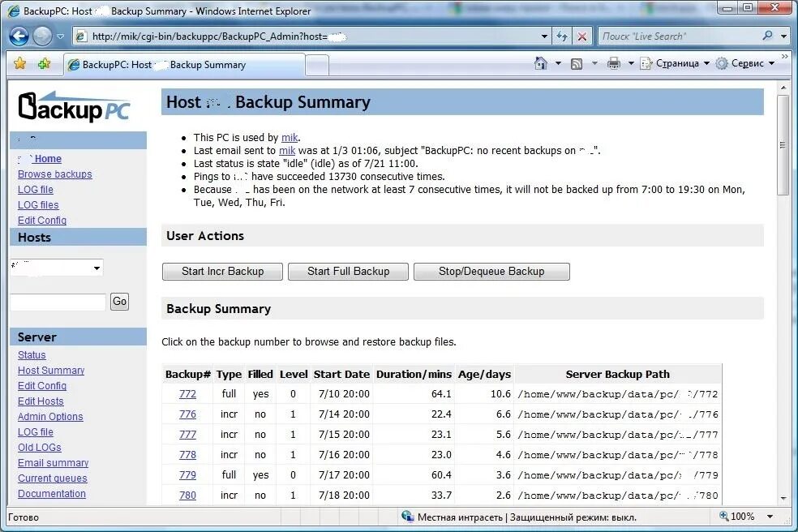
Task: Open a new blank browser tab
Action: tap(317, 65)
